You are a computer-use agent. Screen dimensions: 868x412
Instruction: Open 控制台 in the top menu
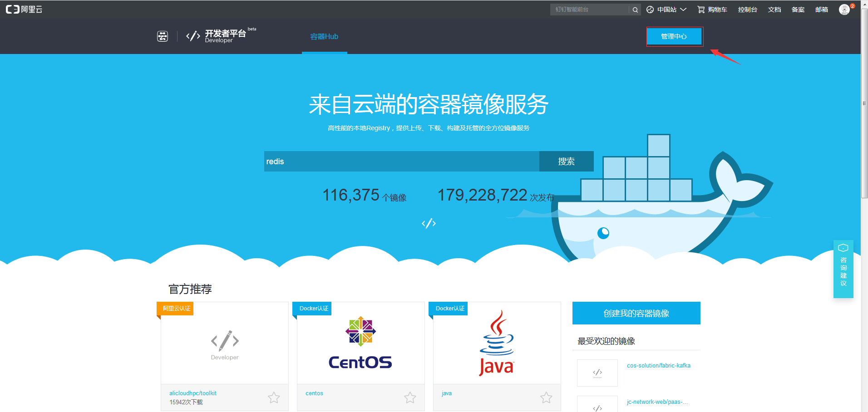(x=747, y=10)
